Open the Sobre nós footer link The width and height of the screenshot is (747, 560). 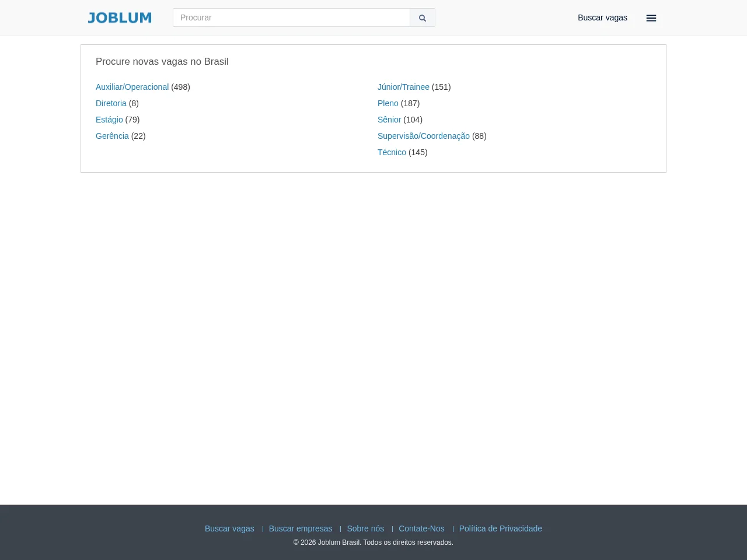(365, 528)
